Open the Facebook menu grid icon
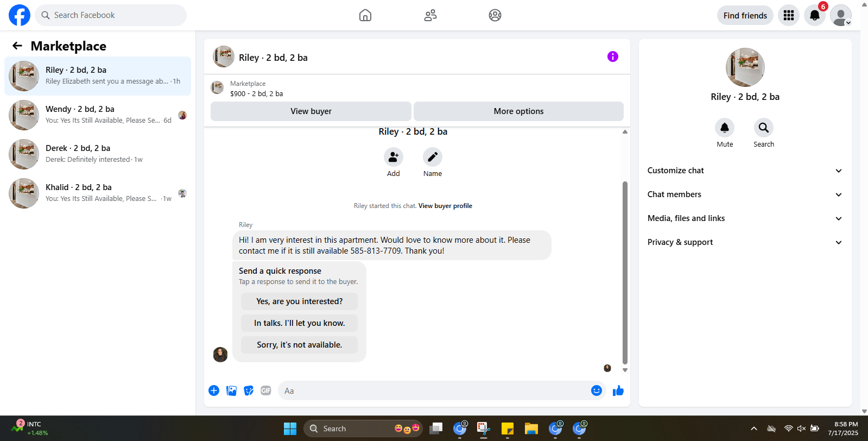Viewport: 868px width, 441px height. [789, 15]
